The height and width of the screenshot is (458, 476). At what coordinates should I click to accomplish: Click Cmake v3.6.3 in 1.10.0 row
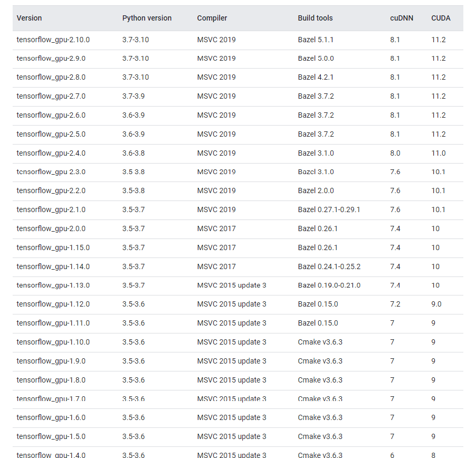point(320,342)
